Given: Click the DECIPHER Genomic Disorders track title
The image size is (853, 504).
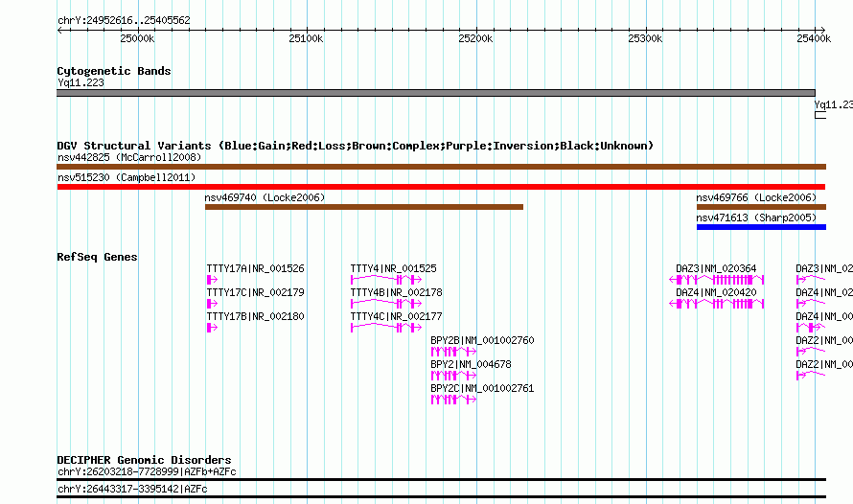Looking at the screenshot, I should coord(144,460).
